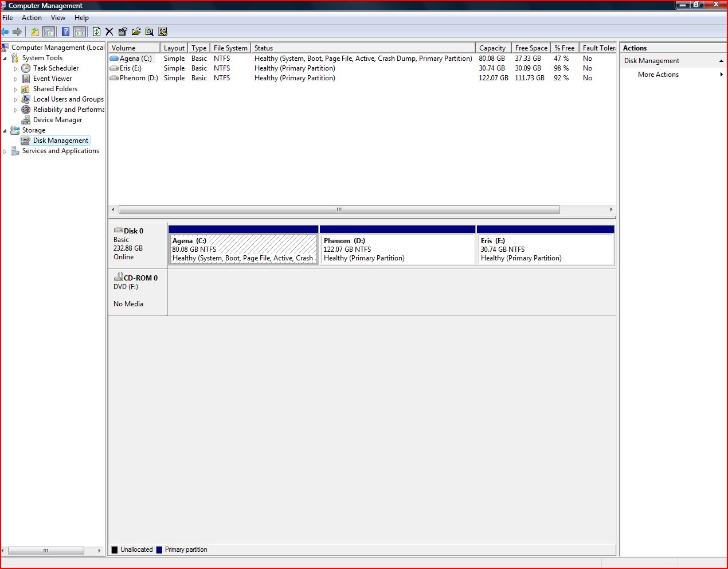Click the '111.73 GB' free space cell

(530, 78)
